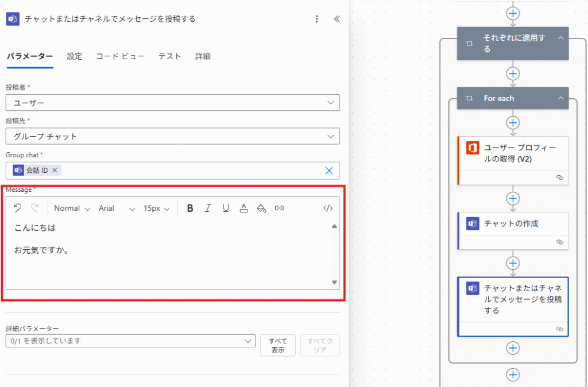Screen dimensions: 588x387
Task: Open the font color picker
Action: point(243,208)
